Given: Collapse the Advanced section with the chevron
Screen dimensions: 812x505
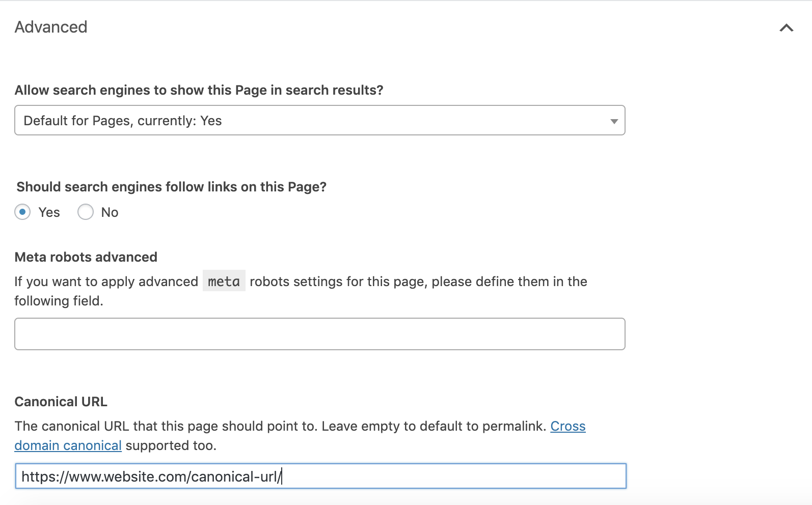Looking at the screenshot, I should pyautogui.click(x=786, y=28).
